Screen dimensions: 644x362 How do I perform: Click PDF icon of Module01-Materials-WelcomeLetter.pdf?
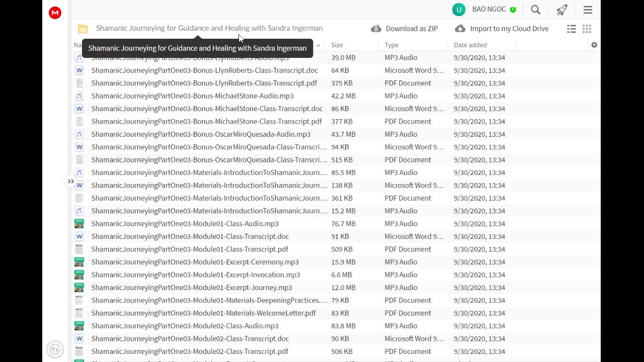[x=79, y=313]
